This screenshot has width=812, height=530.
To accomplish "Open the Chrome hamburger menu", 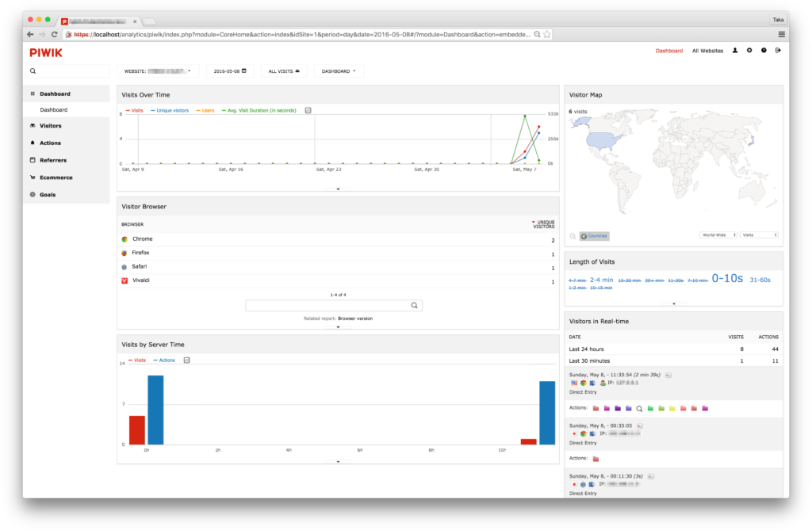I will [x=781, y=34].
